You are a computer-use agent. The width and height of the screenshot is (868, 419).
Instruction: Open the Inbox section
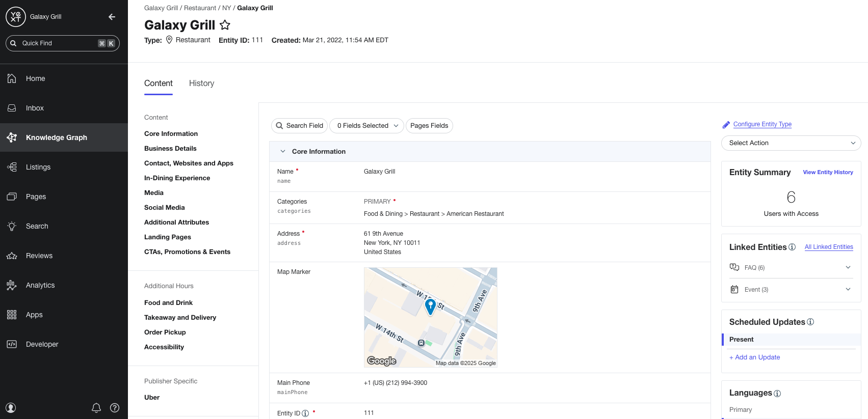[64, 108]
